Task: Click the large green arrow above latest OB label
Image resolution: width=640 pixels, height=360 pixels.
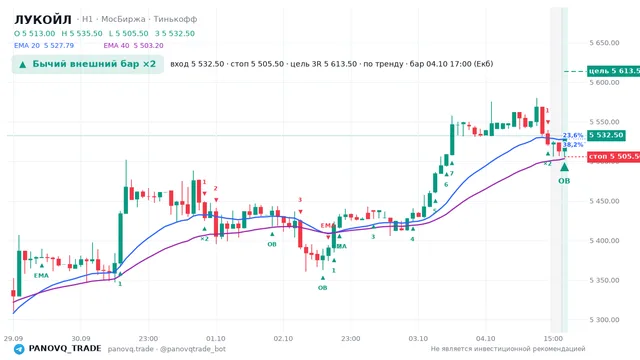Action: (x=564, y=167)
